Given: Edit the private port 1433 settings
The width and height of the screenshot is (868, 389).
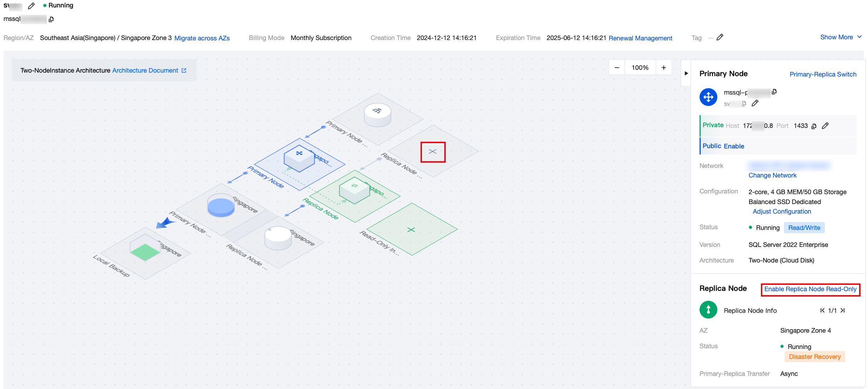Looking at the screenshot, I should 825,126.
